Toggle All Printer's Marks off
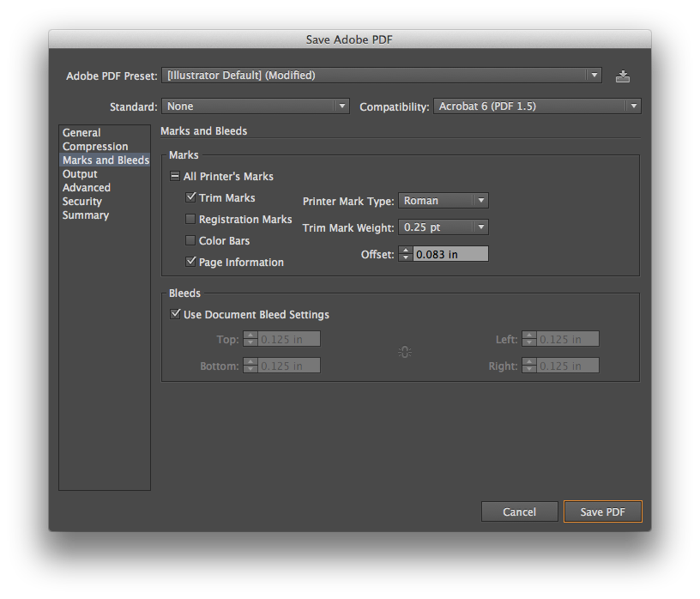Screen dimensions: 700x599 pyautogui.click(x=174, y=176)
